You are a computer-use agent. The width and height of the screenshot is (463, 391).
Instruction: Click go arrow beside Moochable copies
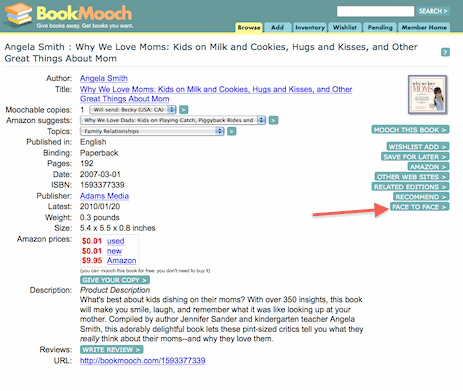pos(184,109)
